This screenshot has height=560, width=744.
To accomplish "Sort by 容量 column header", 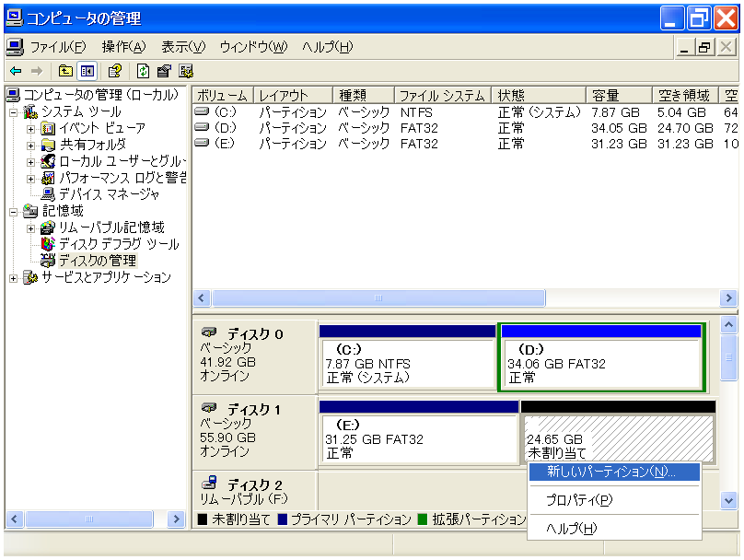I will coord(619,96).
